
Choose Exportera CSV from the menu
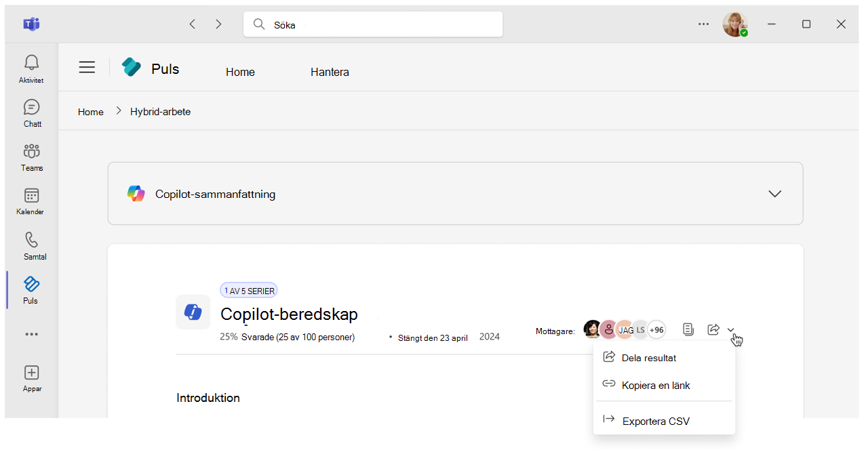pos(655,421)
